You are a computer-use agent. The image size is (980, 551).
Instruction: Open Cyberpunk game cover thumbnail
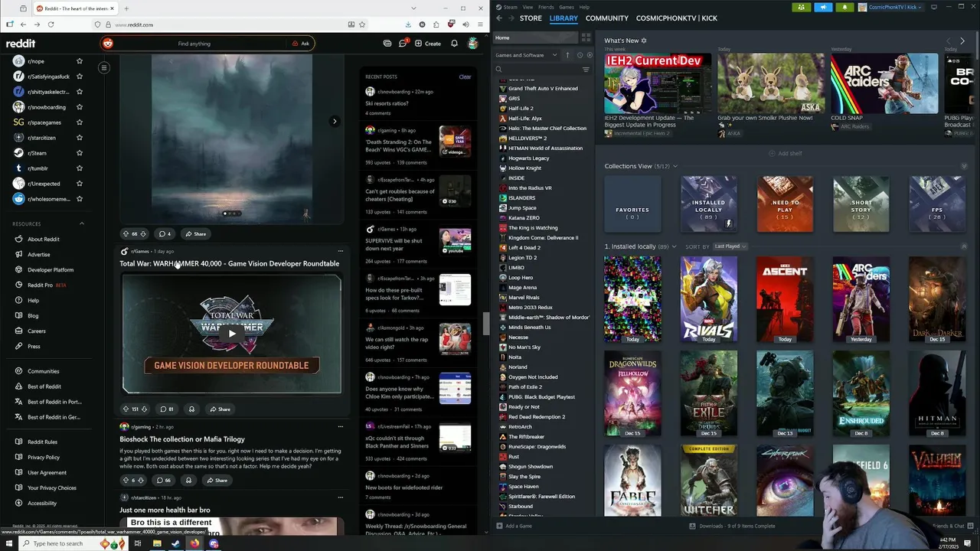(785, 480)
